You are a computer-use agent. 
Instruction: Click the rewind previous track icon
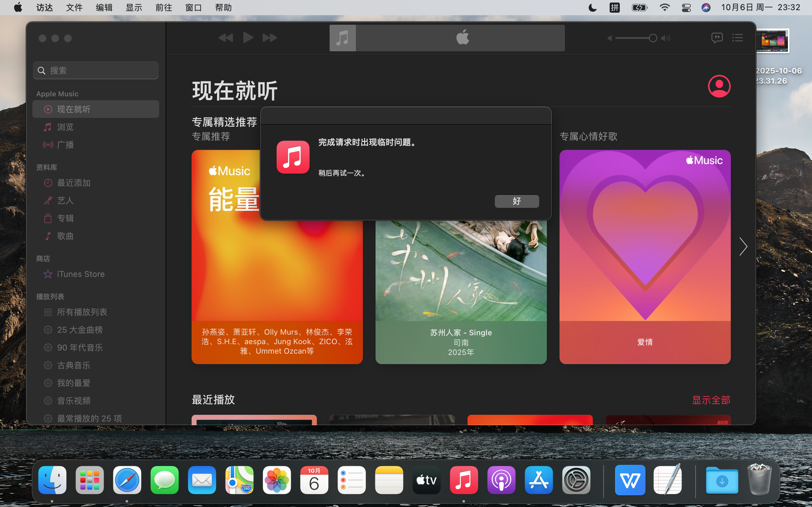coord(226,38)
